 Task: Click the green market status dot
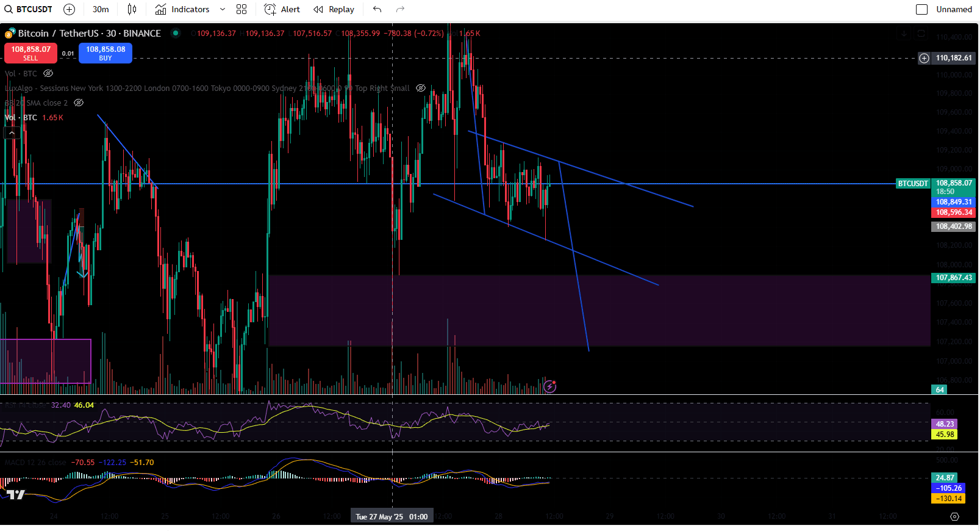(176, 33)
